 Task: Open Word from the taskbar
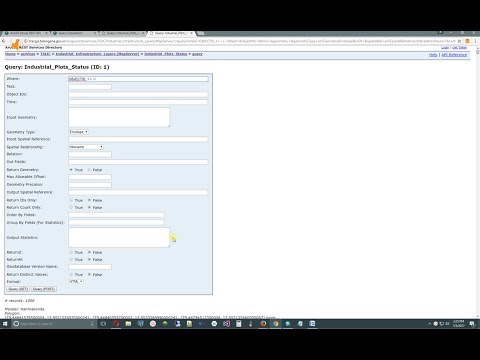point(312,324)
